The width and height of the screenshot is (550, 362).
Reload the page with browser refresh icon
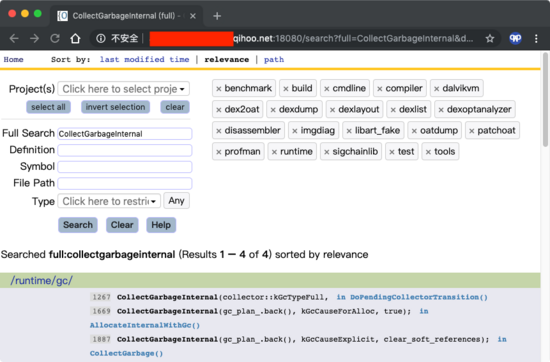click(55, 38)
